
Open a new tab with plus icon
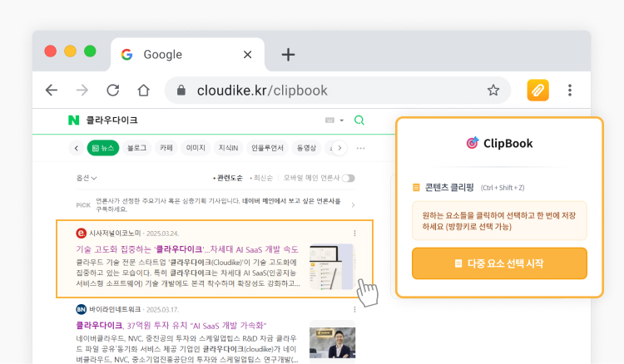(x=288, y=55)
